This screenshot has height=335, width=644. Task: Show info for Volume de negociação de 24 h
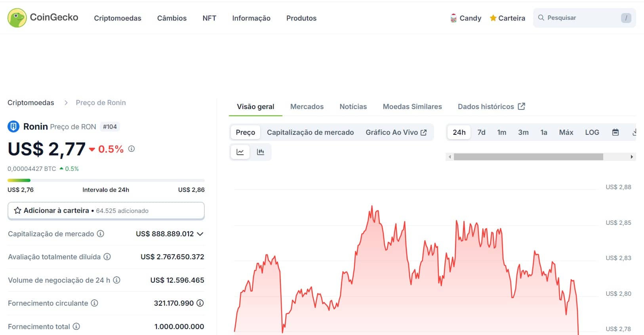point(116,280)
